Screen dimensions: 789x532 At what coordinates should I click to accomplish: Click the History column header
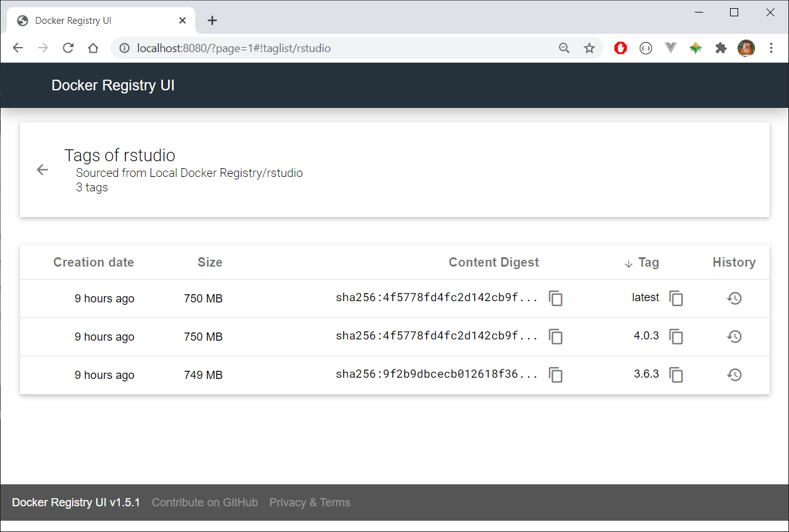pyautogui.click(x=734, y=263)
